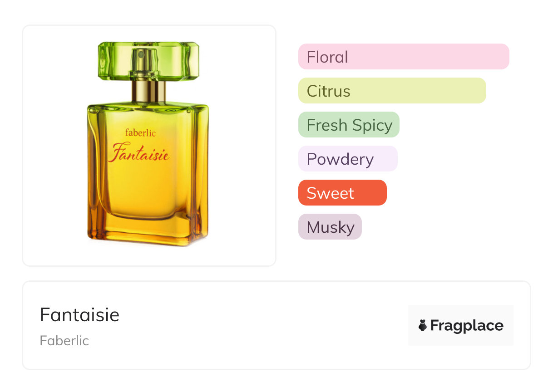Pick the lavender Powdery accord bar
Viewport: 553px width, 392px height.
click(348, 159)
